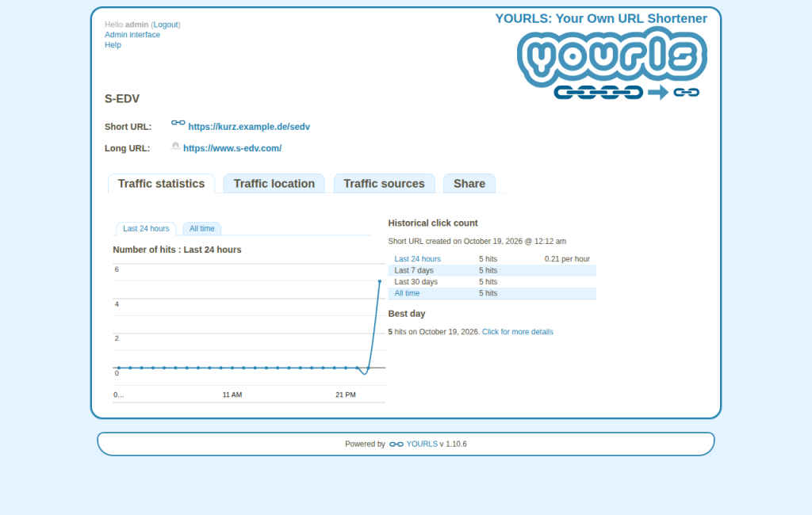Click the 'S-EDV' page heading

(122, 99)
